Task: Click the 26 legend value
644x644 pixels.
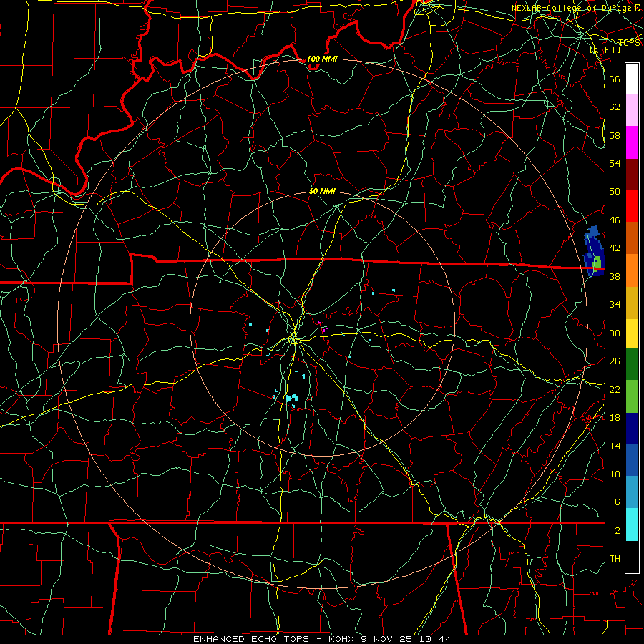Action: pyautogui.click(x=615, y=361)
